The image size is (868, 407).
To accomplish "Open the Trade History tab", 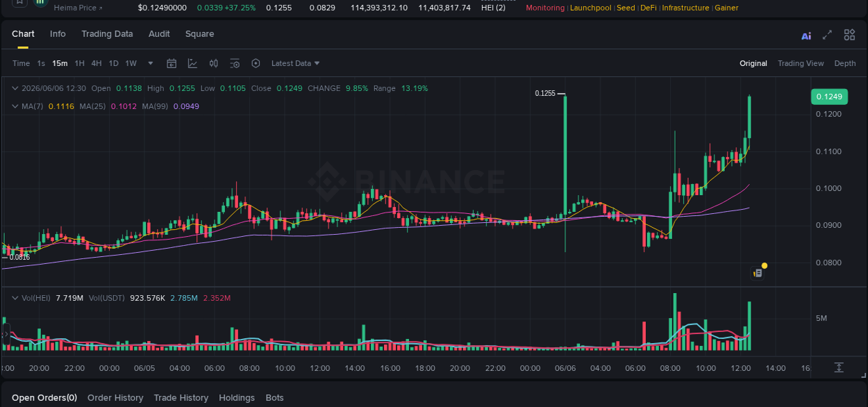I will pos(181,398).
